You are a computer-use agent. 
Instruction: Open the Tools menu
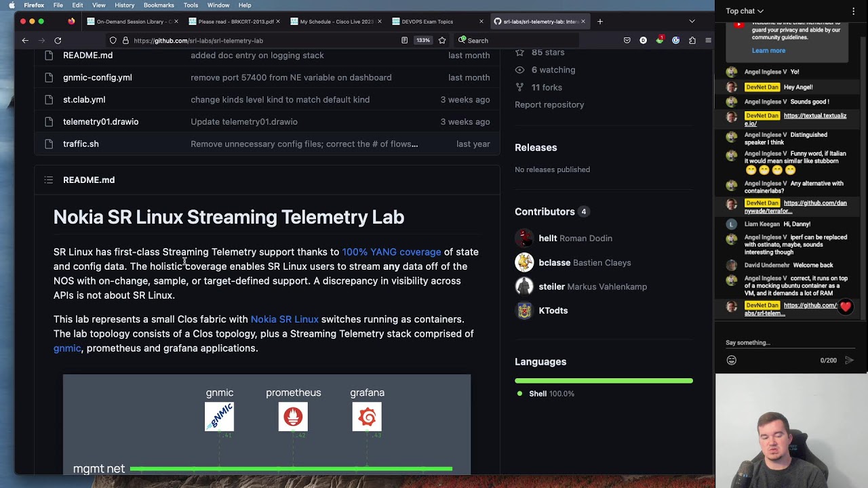pyautogui.click(x=191, y=5)
